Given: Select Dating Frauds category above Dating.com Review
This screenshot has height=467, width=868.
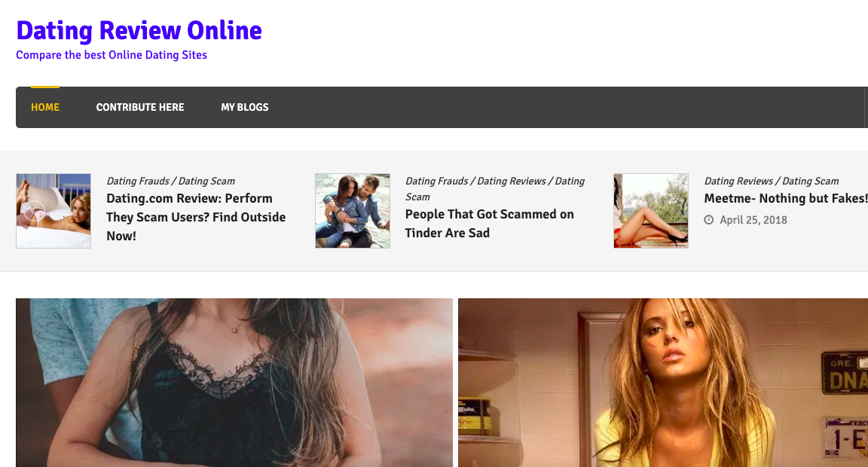Looking at the screenshot, I should coord(138,181).
